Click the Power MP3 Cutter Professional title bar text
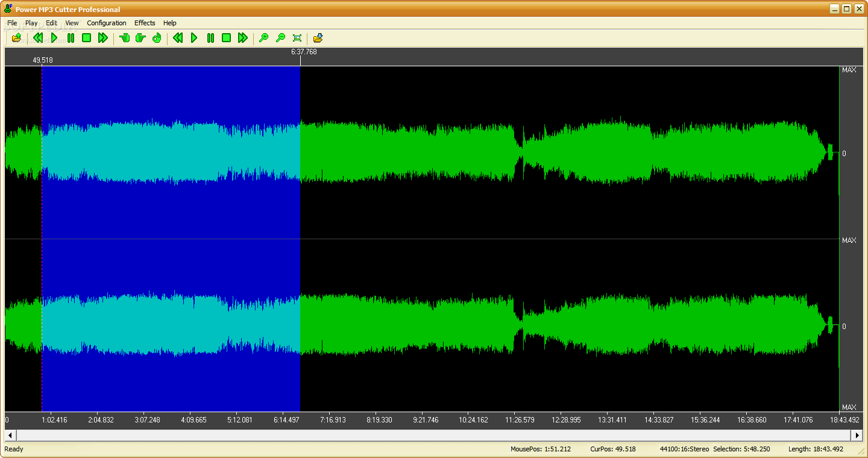Image resolution: width=868 pixels, height=458 pixels. (68, 9)
